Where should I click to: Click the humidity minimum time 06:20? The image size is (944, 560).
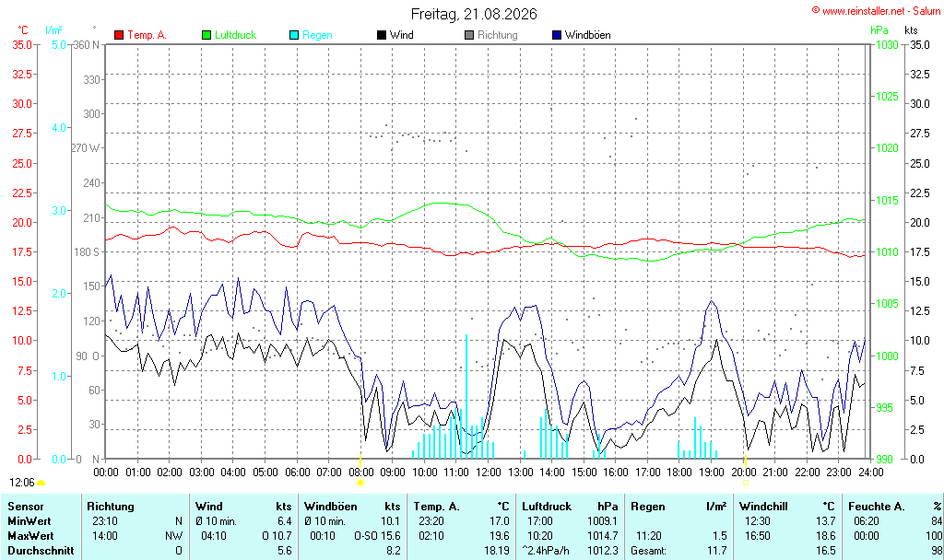(867, 521)
